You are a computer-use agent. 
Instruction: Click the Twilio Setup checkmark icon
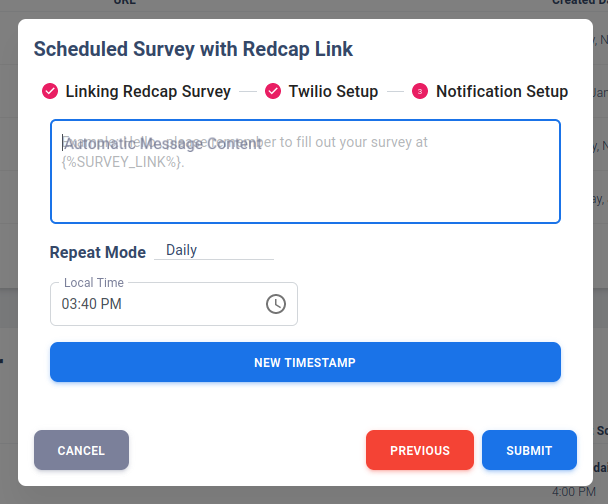[x=273, y=92]
